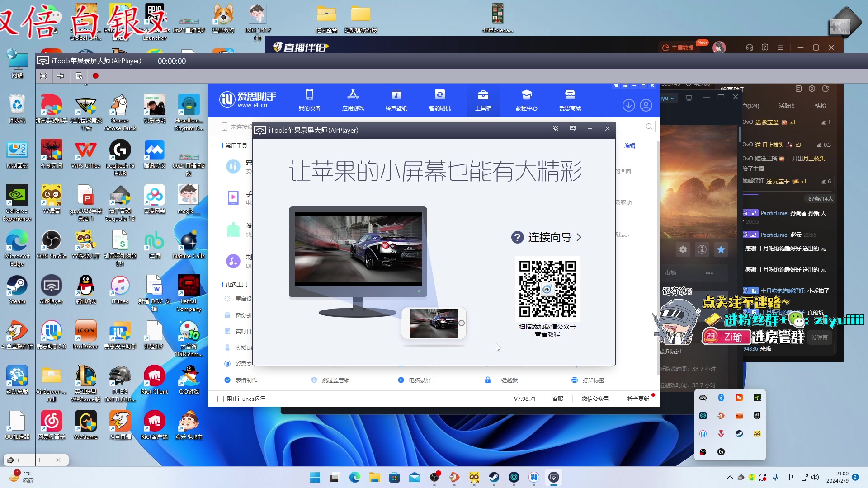Viewport: 868px width, 488px height.
Task: Collapse the hidden tray icons chevron
Action: (730, 477)
